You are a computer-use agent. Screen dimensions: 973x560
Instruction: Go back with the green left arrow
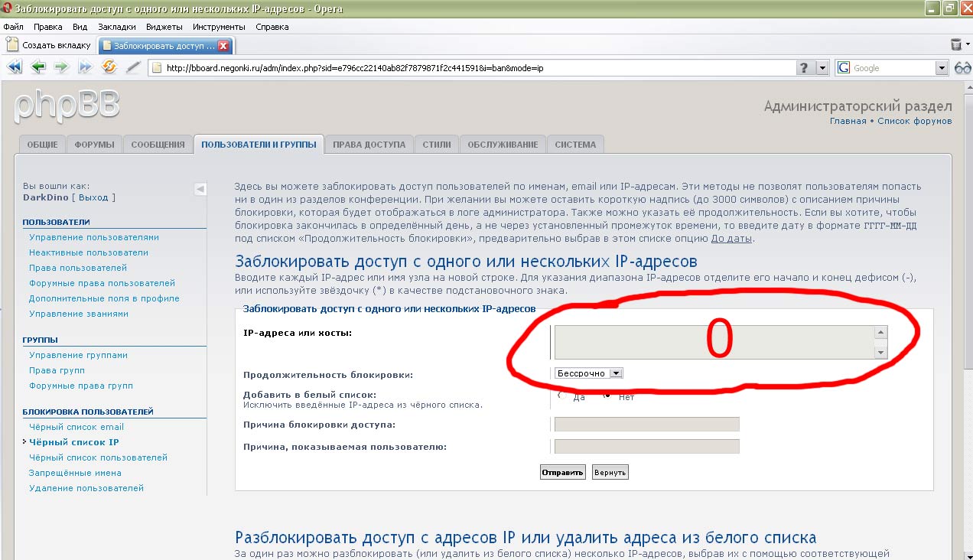pos(38,67)
